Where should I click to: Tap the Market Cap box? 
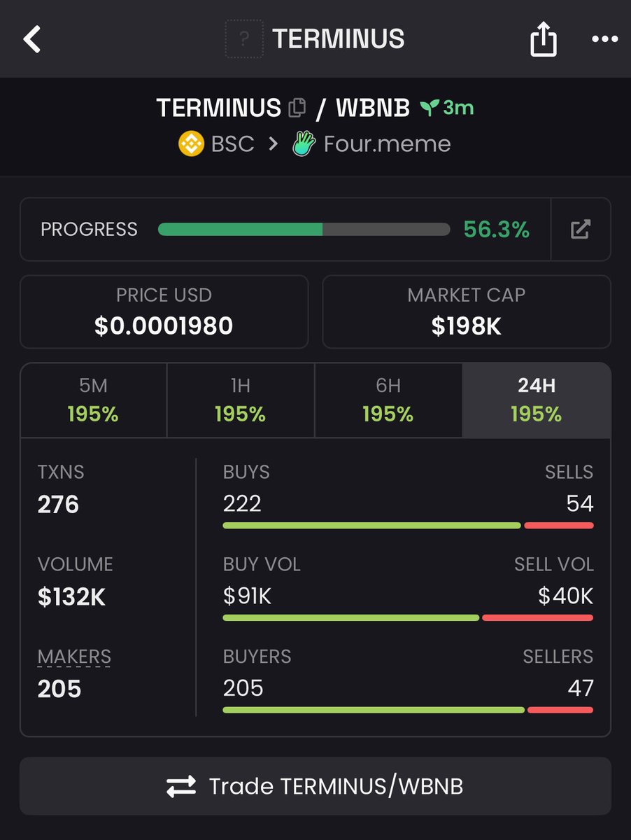click(466, 311)
